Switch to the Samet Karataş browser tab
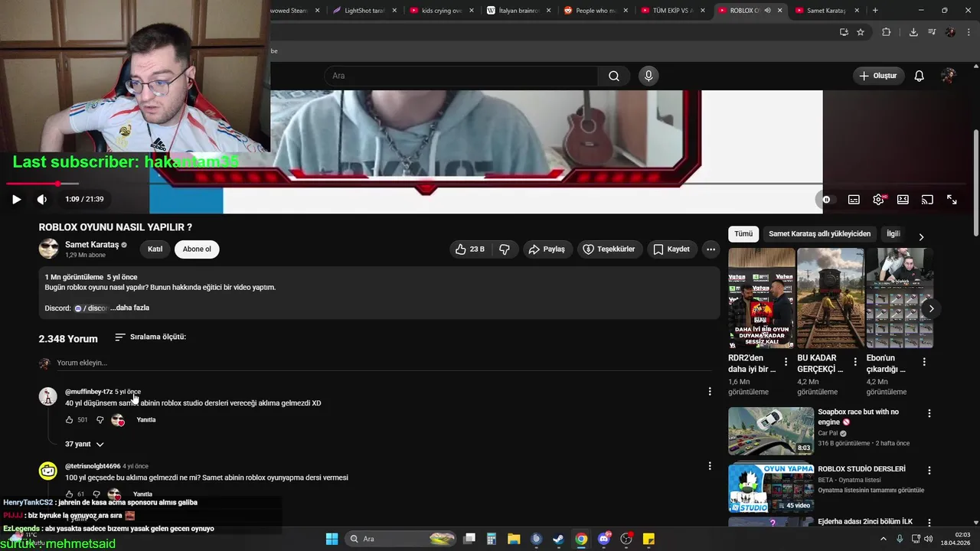This screenshot has width=980, height=551. (x=827, y=11)
